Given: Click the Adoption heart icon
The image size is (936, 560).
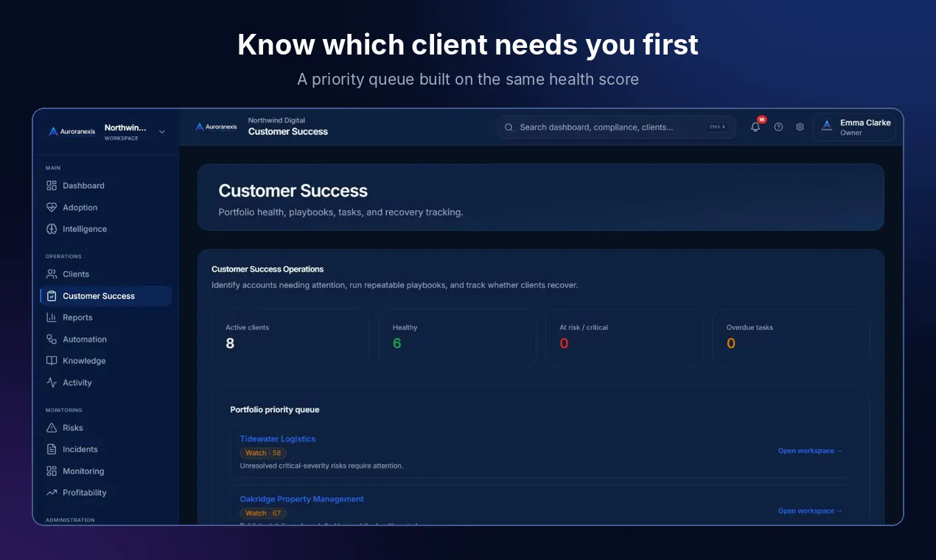Looking at the screenshot, I should [x=52, y=208].
